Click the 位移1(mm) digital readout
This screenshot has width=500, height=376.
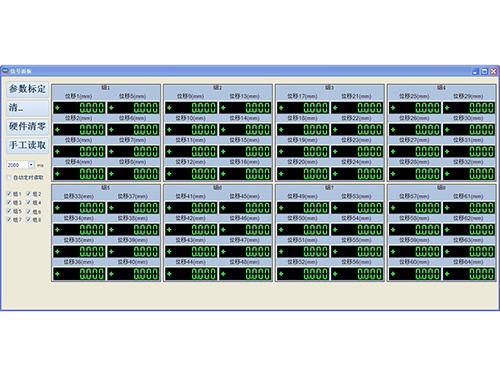point(79,108)
